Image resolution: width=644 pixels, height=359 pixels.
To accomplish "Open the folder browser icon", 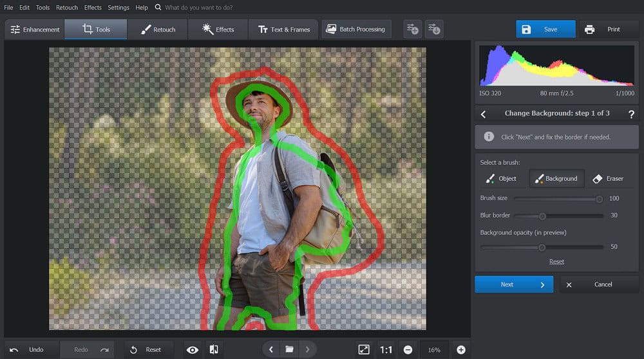I will (289, 349).
